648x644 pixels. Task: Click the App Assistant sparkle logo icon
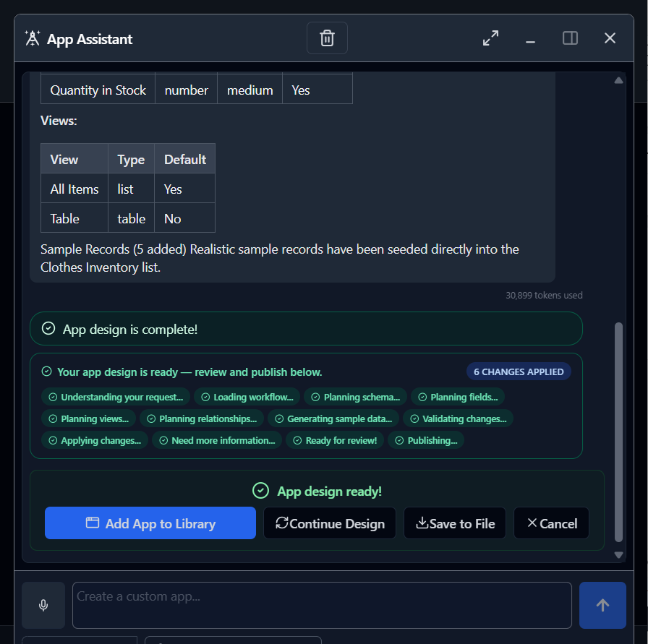click(x=33, y=38)
